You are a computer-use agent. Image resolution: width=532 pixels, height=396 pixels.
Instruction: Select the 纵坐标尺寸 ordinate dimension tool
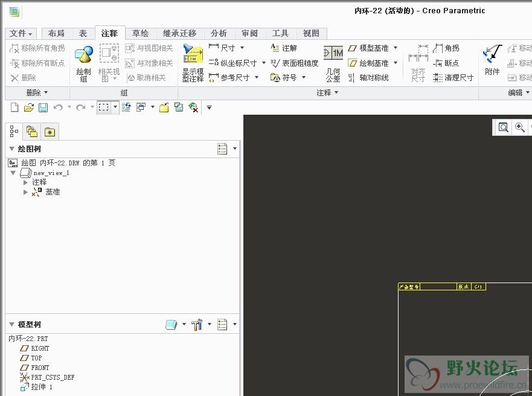coord(232,63)
